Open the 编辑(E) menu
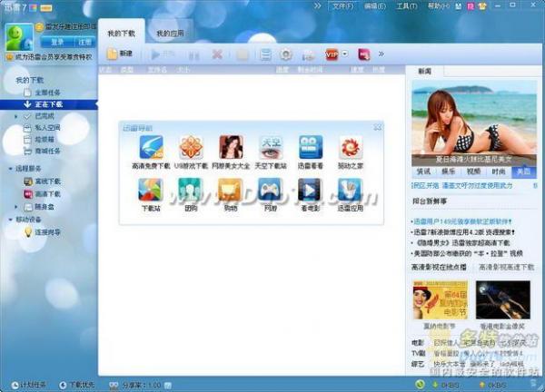The height and width of the screenshot is (392, 545). tap(375, 6)
